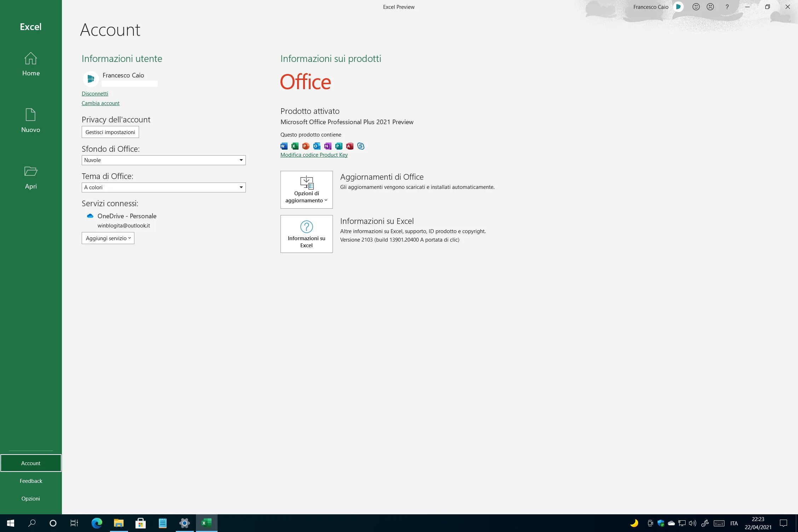Click the OneNote application icon
Viewport: 798px width, 532px height.
click(328, 146)
